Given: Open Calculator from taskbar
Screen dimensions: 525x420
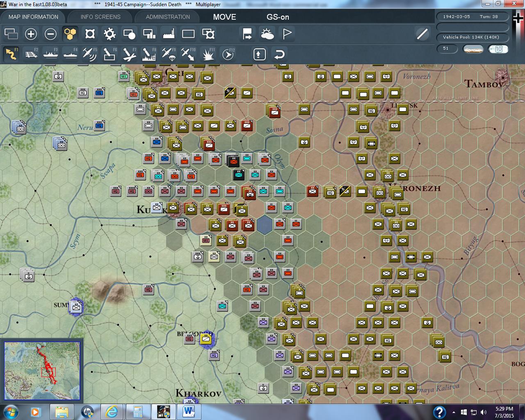Looking at the screenshot, I should pos(138,411).
